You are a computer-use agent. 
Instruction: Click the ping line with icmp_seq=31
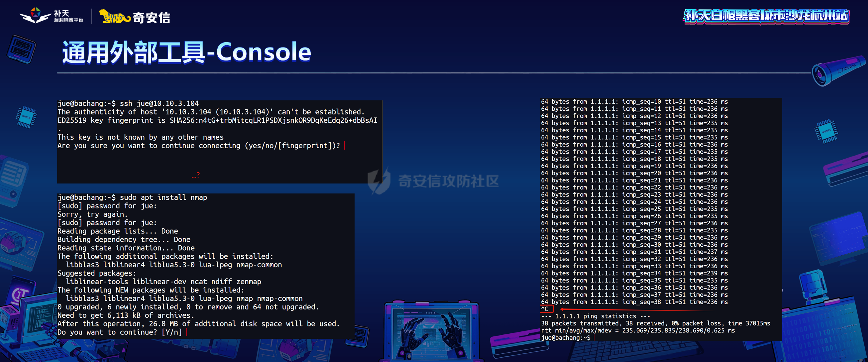point(634,252)
